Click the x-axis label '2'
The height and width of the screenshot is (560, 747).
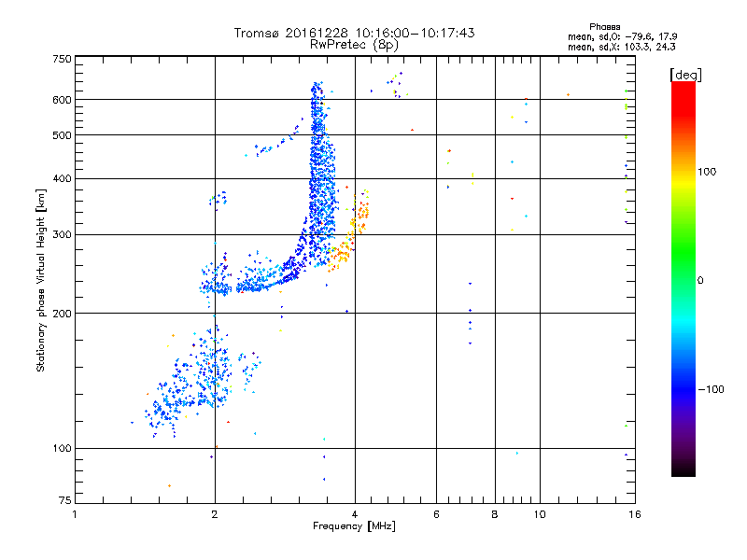tap(215, 514)
